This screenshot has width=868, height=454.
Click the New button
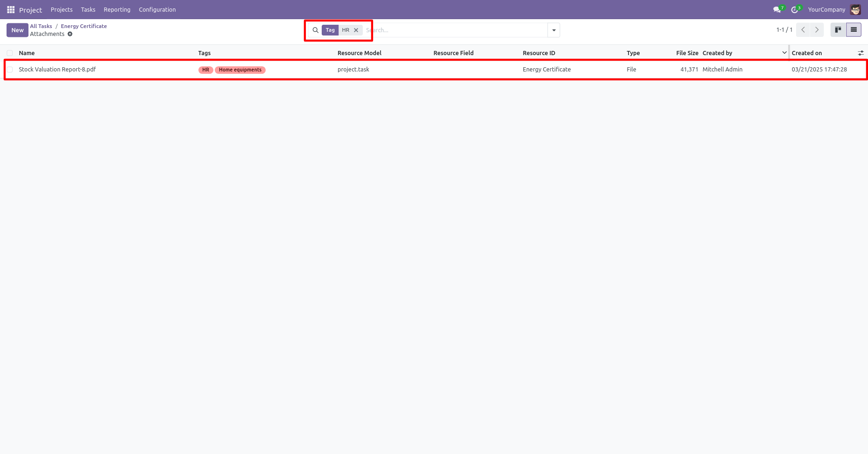(17, 30)
